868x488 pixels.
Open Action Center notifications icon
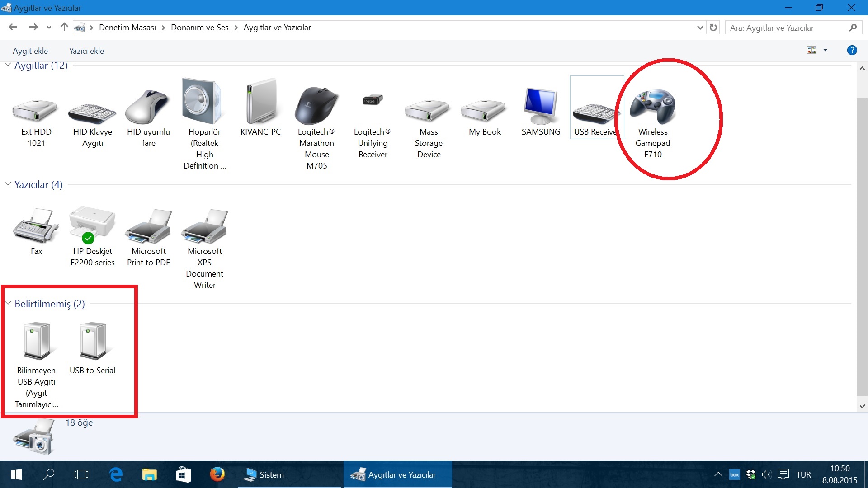coord(783,474)
